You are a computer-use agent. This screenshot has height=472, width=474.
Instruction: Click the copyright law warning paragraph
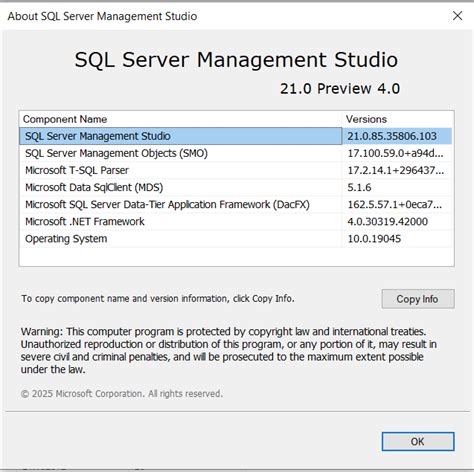[229, 350]
